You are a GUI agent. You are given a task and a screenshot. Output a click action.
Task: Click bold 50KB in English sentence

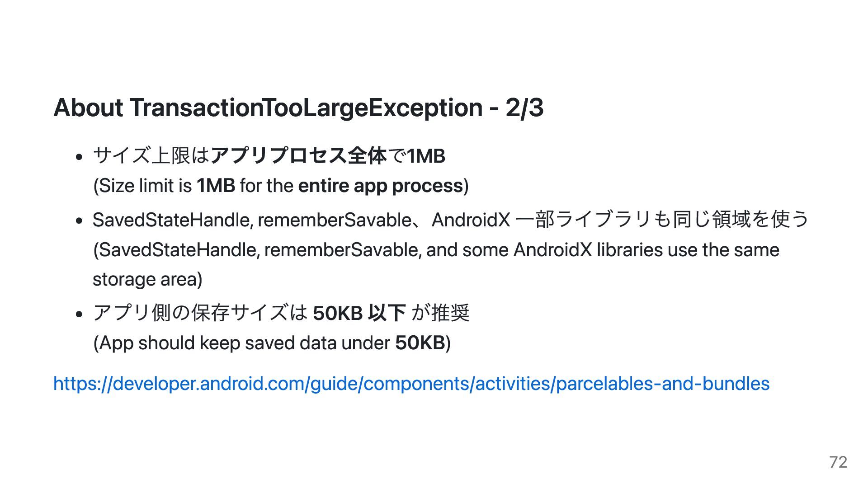click(x=420, y=343)
